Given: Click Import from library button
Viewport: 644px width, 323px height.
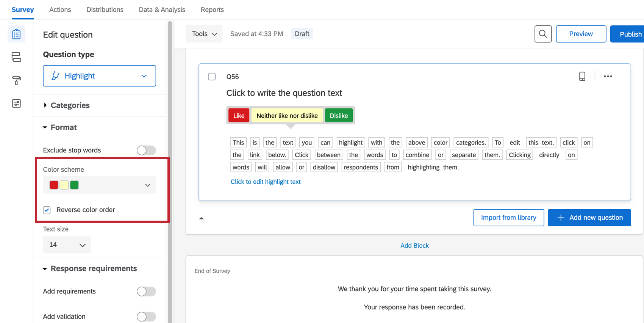Looking at the screenshot, I should coord(509,218).
